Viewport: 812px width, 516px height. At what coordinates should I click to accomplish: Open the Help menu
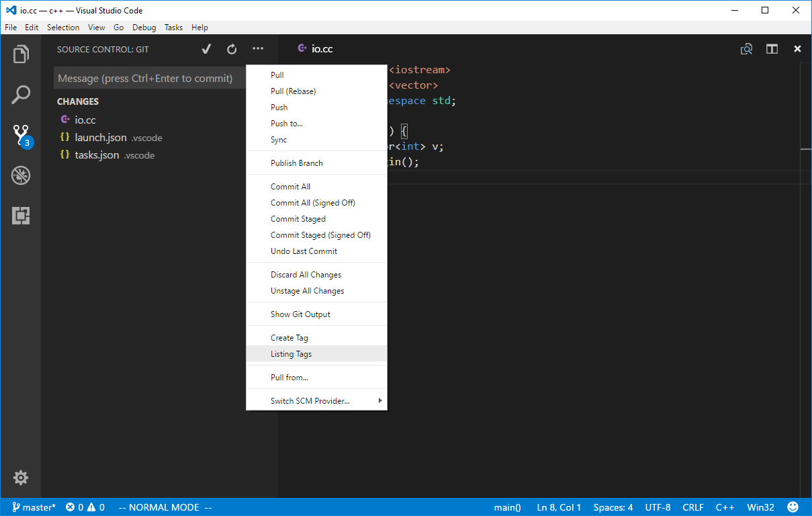point(199,28)
